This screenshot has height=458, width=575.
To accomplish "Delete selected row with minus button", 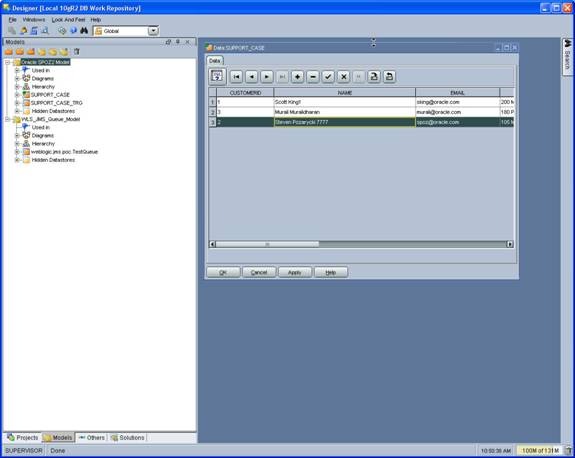I will [x=313, y=77].
